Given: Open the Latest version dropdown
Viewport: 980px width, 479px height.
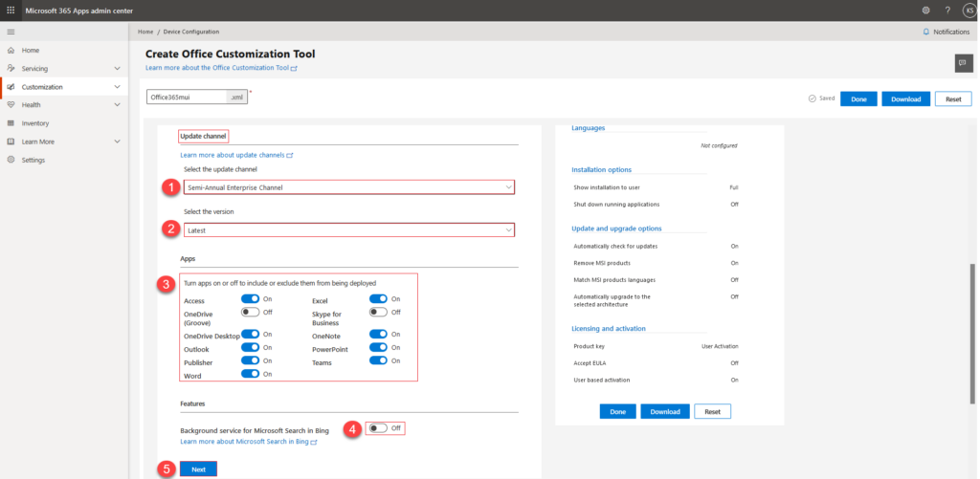Looking at the screenshot, I should click(x=349, y=230).
